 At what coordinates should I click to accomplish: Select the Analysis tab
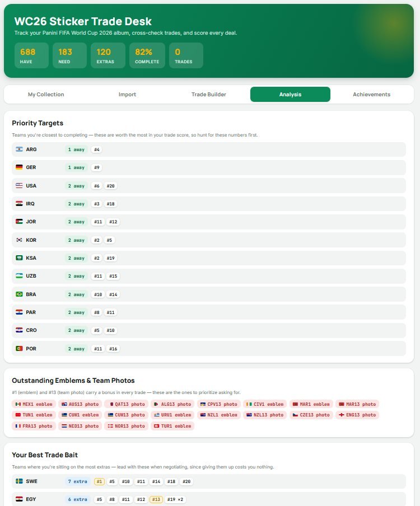pyautogui.click(x=290, y=94)
